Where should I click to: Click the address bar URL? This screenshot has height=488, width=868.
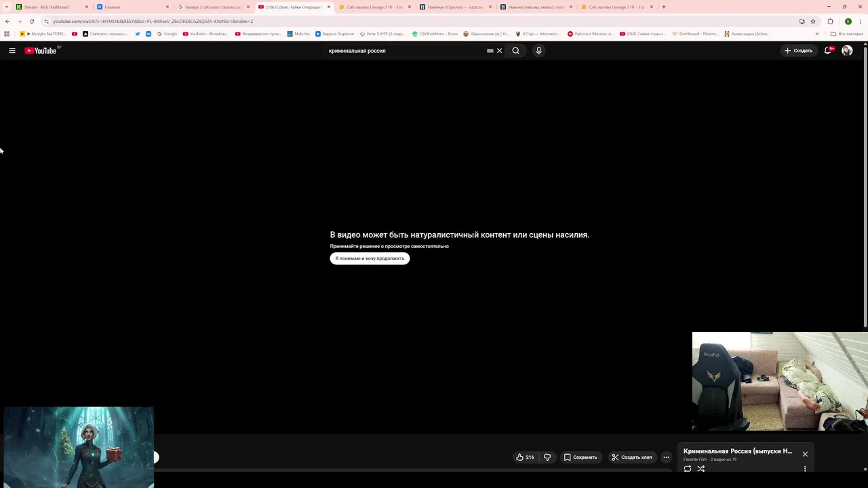coord(153,21)
